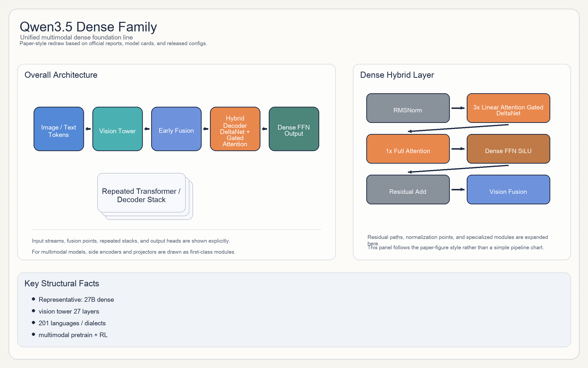Click the arrow between RMSNorm and DeltaNet
588x368 pixels.
tap(458, 108)
